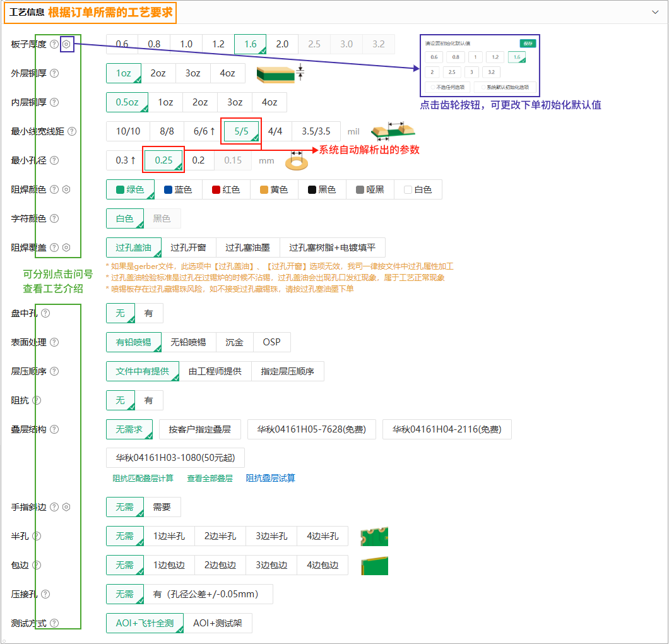Click the 查看全部叠层 link
The height and width of the screenshot is (644, 669).
[x=210, y=478]
